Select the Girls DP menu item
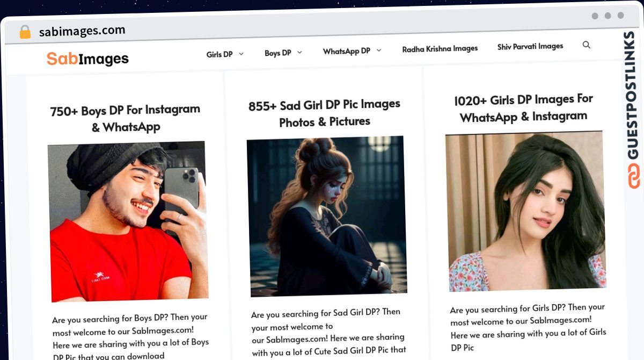This screenshot has width=644, height=360. point(219,54)
